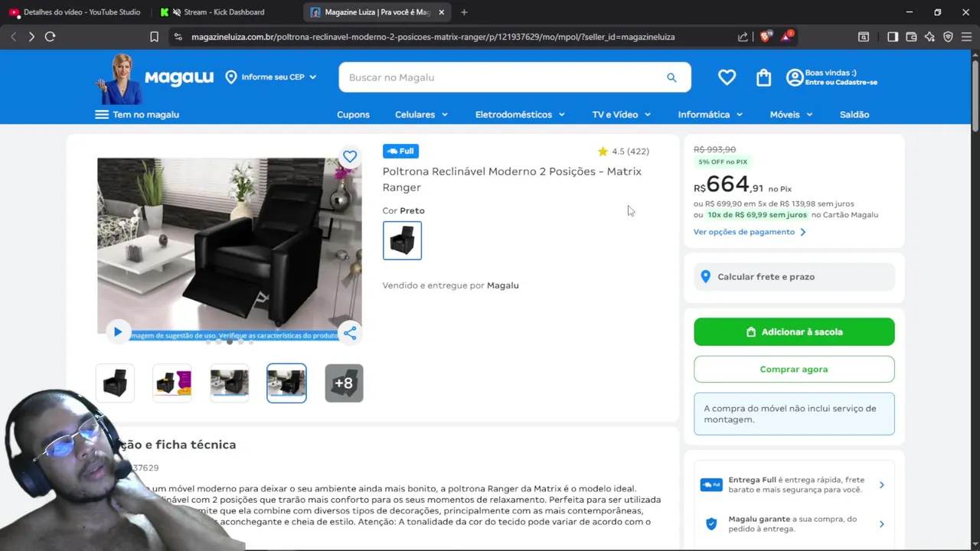This screenshot has height=551, width=980.
Task: Expand the Eletrodomésticos category menu
Action: tap(520, 115)
